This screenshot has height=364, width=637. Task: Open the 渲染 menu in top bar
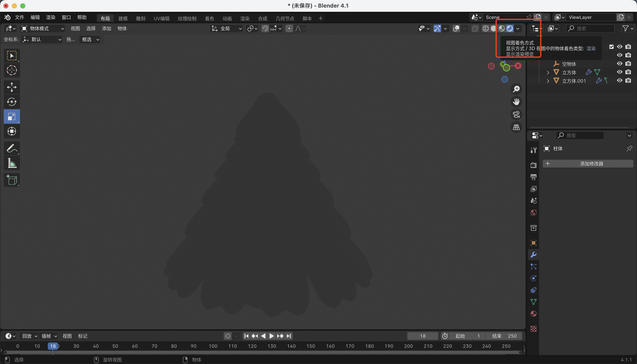tap(51, 17)
